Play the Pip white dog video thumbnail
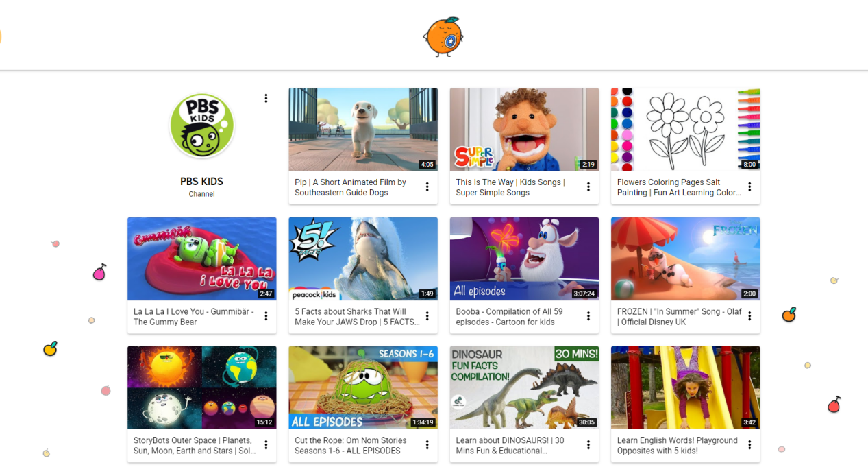The width and height of the screenshot is (868, 467). (x=363, y=130)
